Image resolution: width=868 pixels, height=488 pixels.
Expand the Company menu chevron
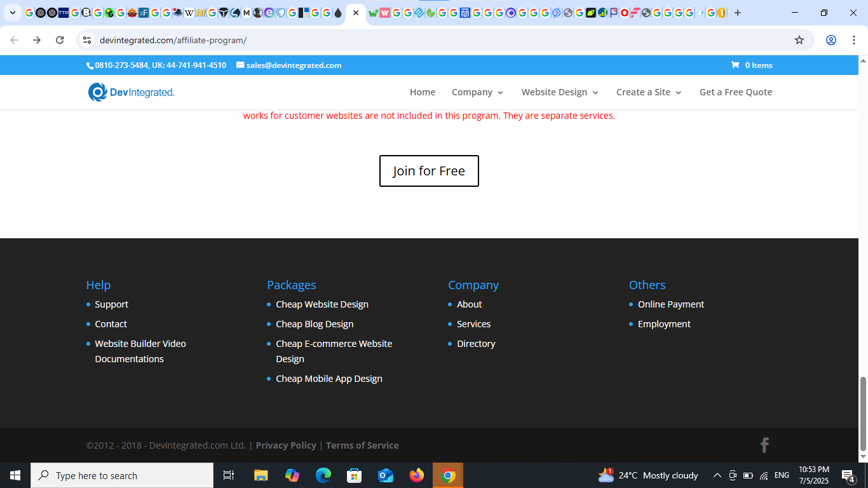(x=500, y=93)
